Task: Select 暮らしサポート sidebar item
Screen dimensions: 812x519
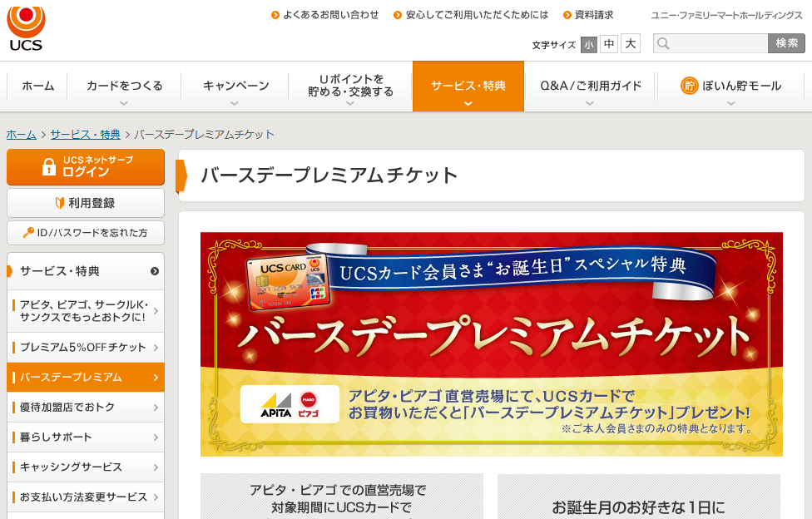Action: coord(86,437)
